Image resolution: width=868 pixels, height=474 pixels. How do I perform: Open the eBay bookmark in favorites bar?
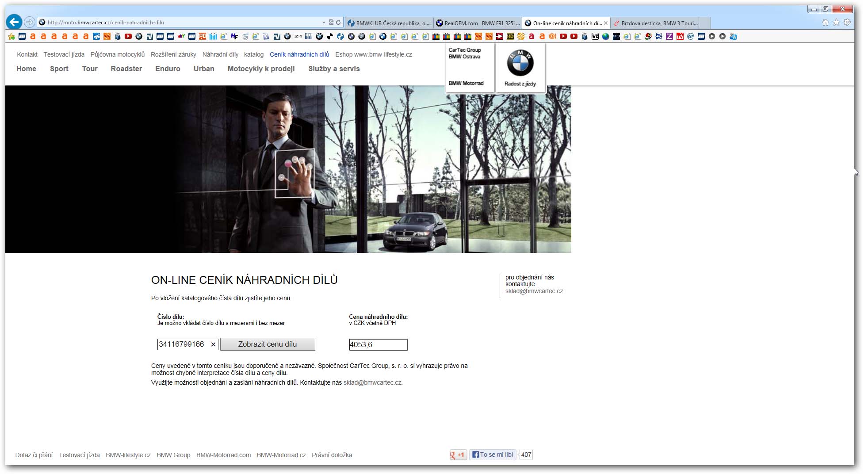pyautogui.click(x=181, y=36)
